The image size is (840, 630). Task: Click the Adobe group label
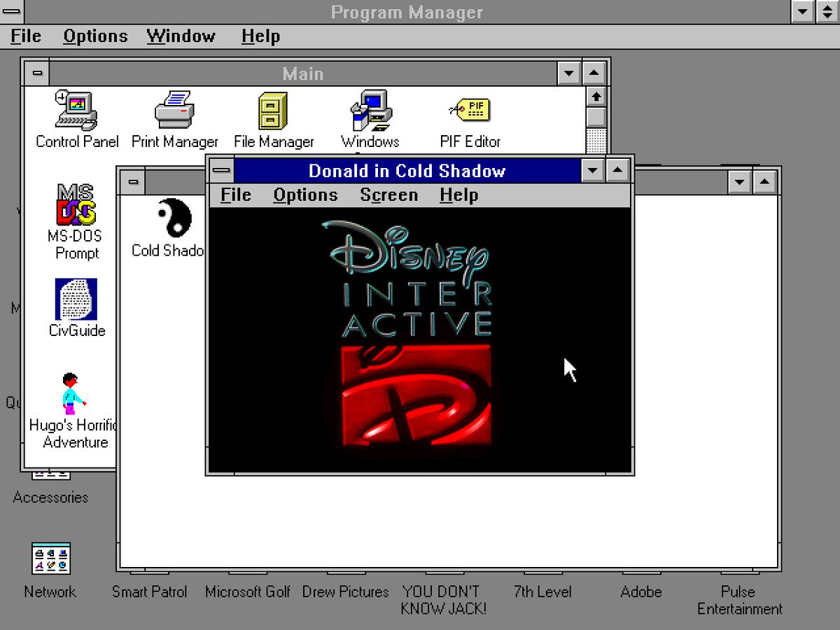click(x=640, y=591)
